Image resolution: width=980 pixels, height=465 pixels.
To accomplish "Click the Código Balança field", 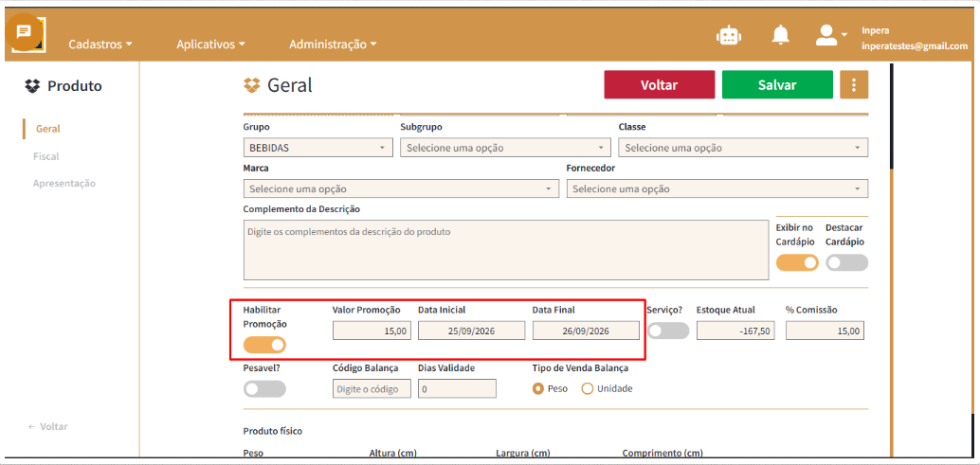I will click(372, 388).
